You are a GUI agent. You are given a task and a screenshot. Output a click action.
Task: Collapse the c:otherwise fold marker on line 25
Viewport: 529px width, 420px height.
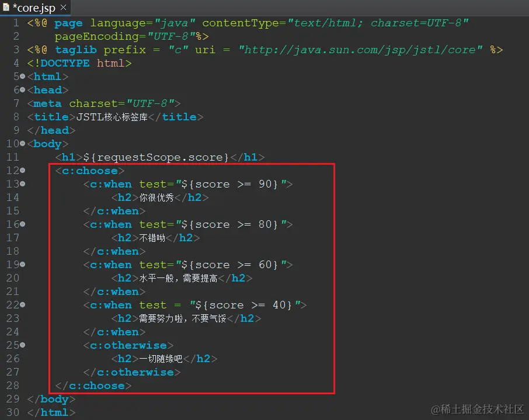(22, 345)
